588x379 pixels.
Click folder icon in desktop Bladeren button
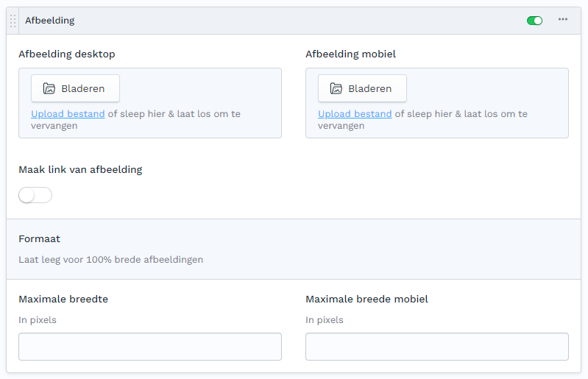point(49,88)
